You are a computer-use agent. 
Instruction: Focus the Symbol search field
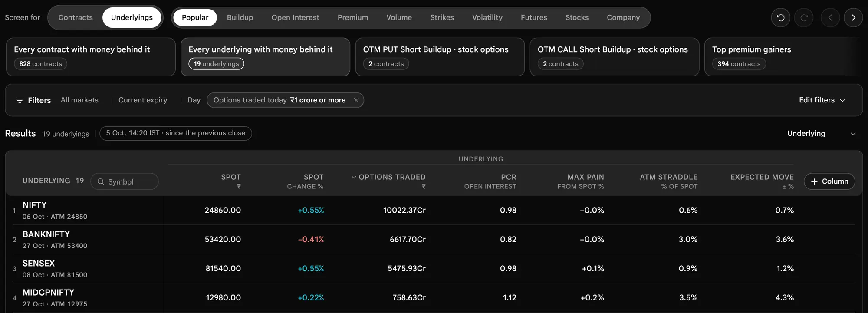(x=125, y=181)
